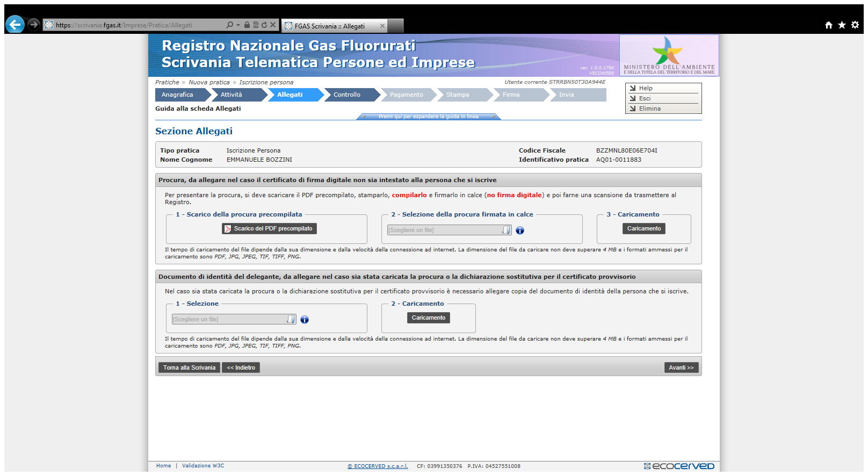This screenshot has height=476, width=868.
Task: Click Caricamento button for identity document
Action: [x=429, y=318]
